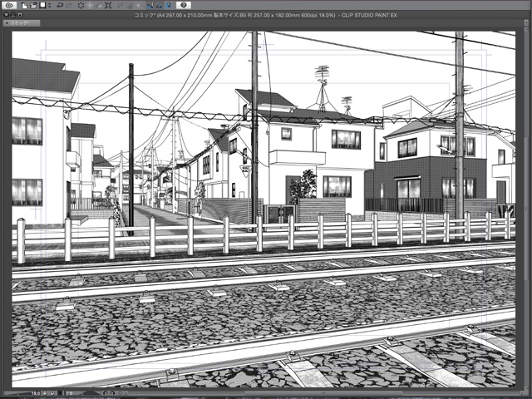Click the zoom slider in the bottom bar

(17, 393)
